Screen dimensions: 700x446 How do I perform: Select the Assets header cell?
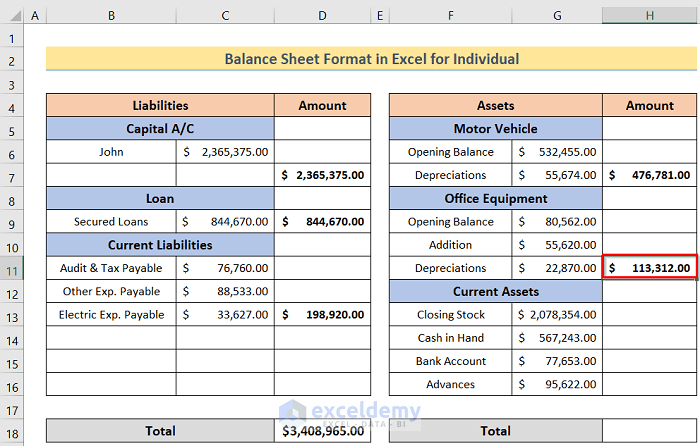[495, 105]
